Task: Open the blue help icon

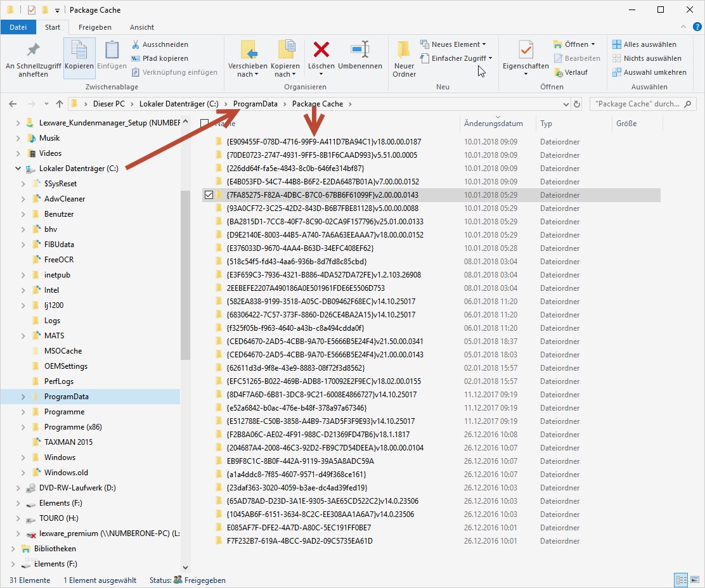Action: pos(697,27)
